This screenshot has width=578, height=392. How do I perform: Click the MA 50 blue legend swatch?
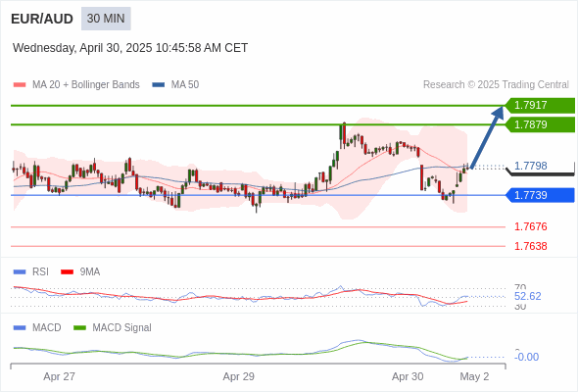(x=159, y=85)
